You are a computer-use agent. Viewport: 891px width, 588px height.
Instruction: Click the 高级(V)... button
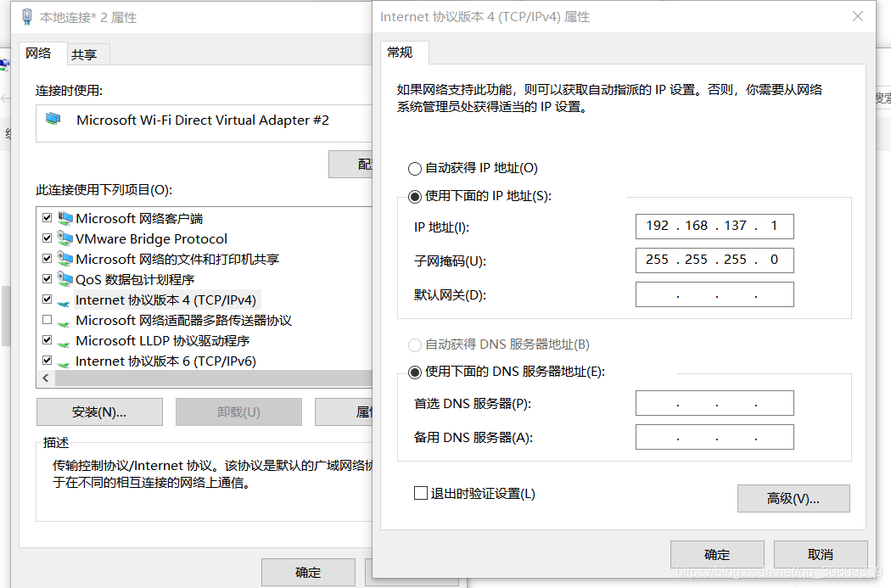point(793,499)
